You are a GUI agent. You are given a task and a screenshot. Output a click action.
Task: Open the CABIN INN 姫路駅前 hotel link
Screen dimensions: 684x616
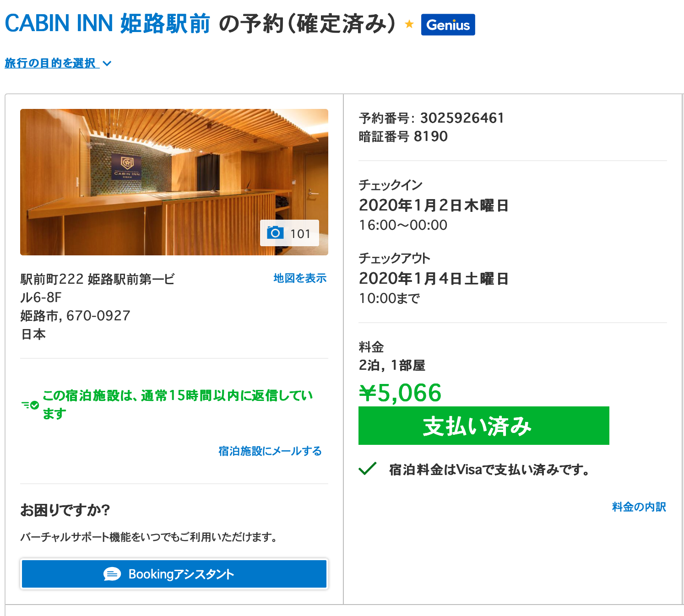tap(107, 23)
